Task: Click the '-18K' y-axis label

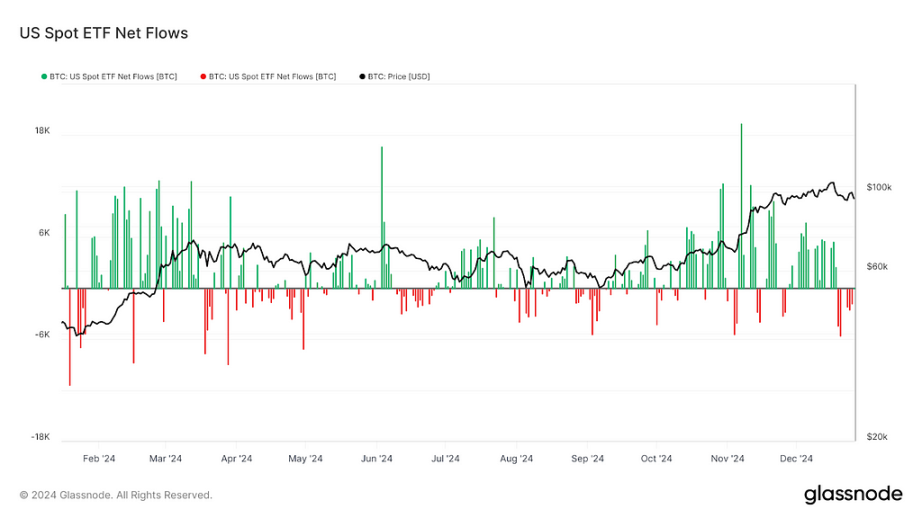Action: click(41, 437)
